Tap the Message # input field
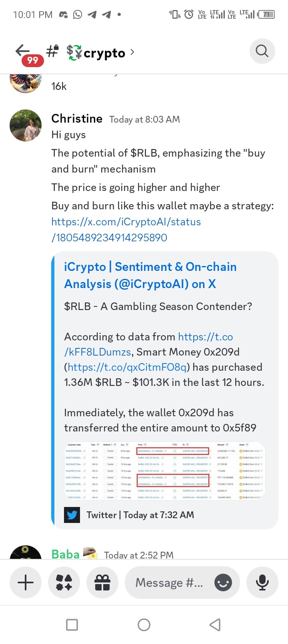This screenshot has height=644, width=288. click(169, 582)
